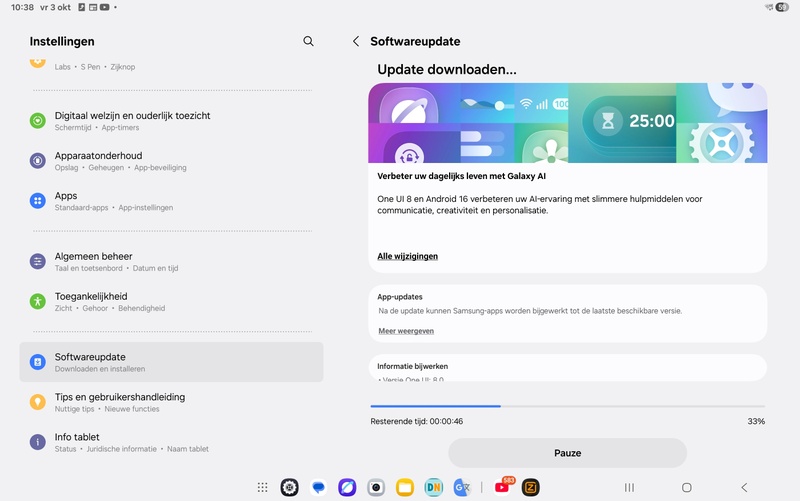Open the settings search magnifier icon
The width and height of the screenshot is (800, 501).
308,41
